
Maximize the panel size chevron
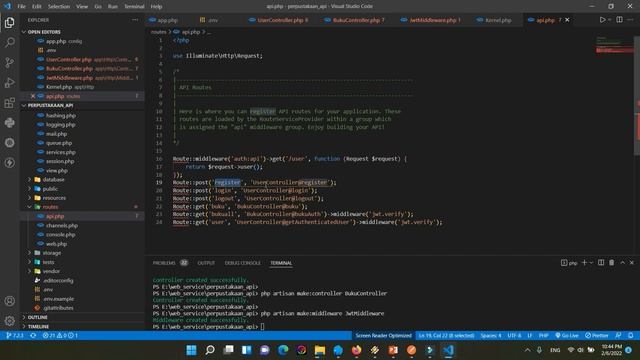(622, 263)
